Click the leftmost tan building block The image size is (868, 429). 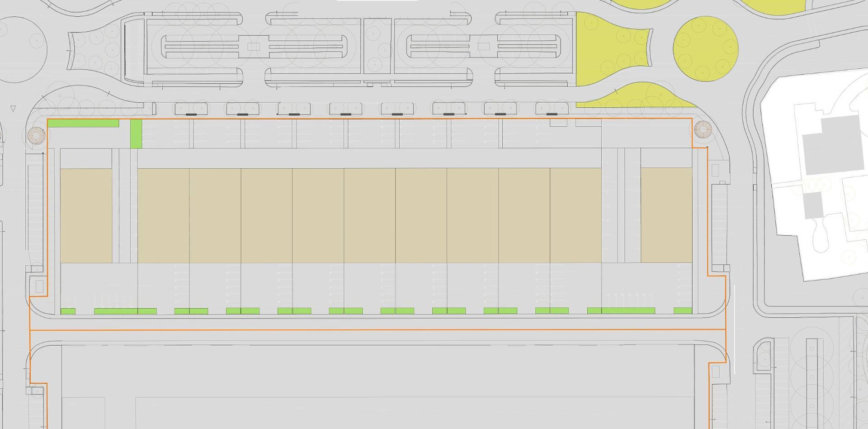pyautogui.click(x=86, y=216)
